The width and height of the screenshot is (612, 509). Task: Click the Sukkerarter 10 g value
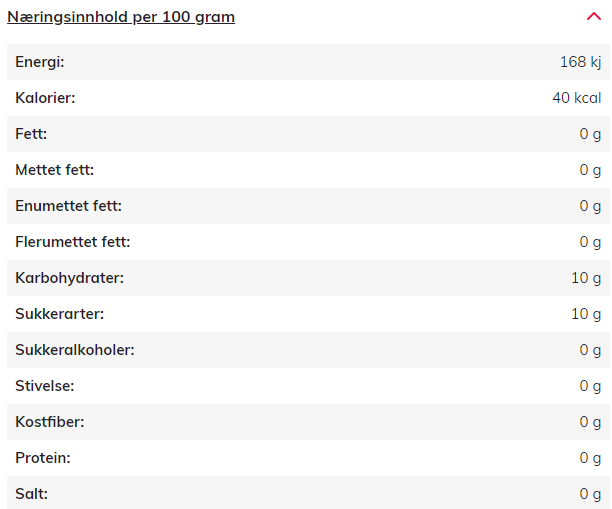[x=586, y=314]
